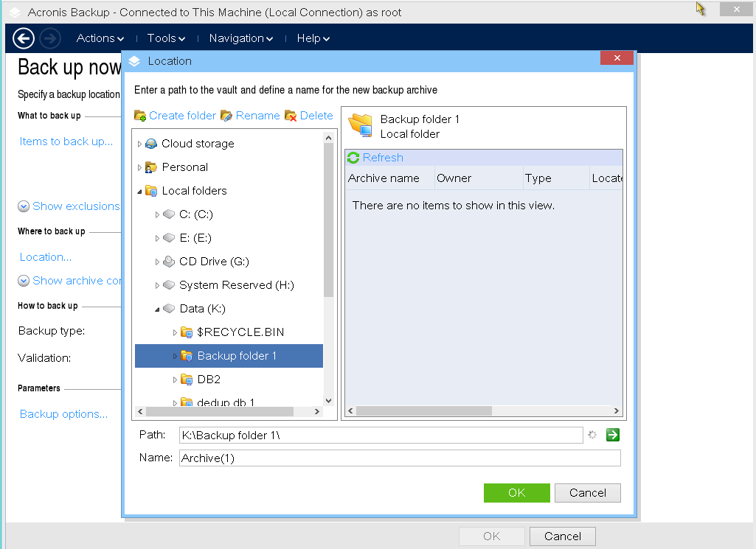
Task: Open the Navigation menu
Action: click(241, 38)
